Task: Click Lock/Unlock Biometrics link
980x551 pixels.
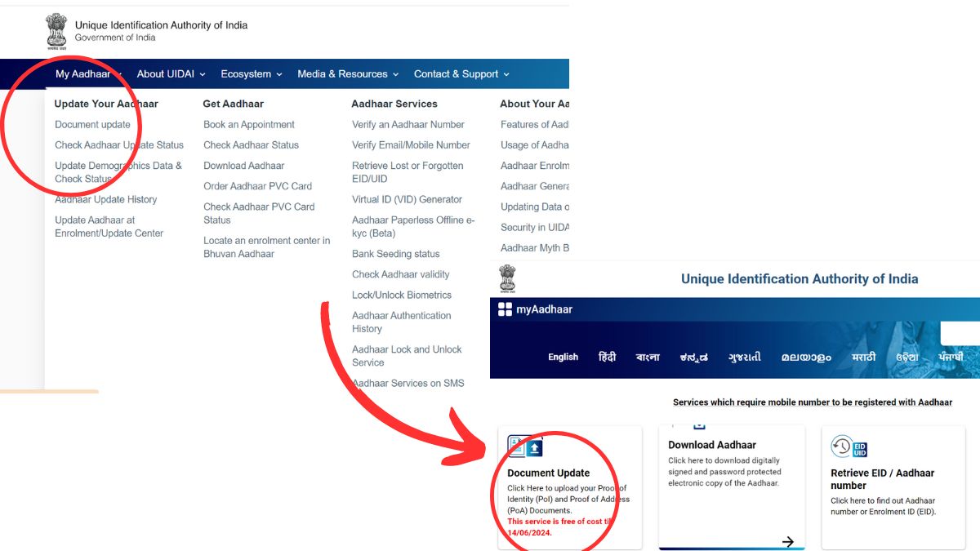Action: pos(401,295)
